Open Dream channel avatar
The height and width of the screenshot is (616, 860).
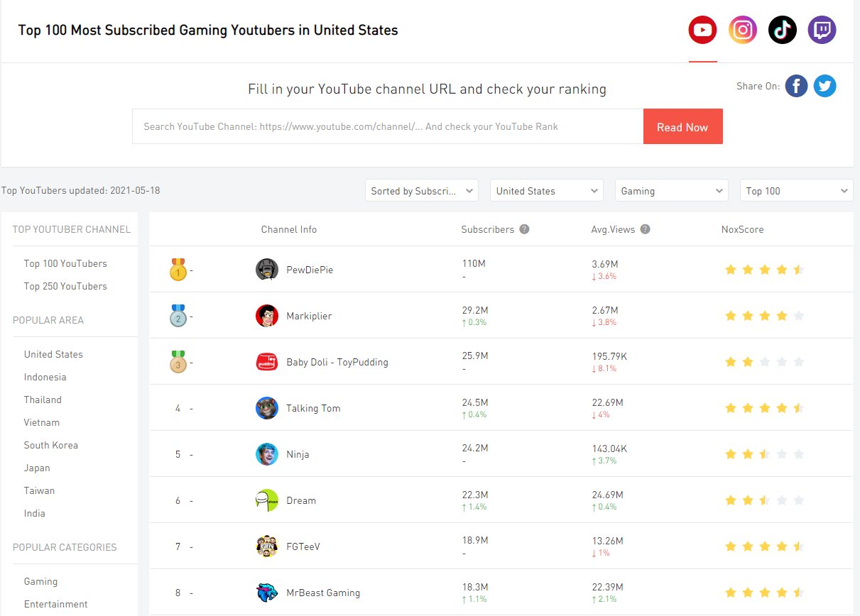coord(266,500)
